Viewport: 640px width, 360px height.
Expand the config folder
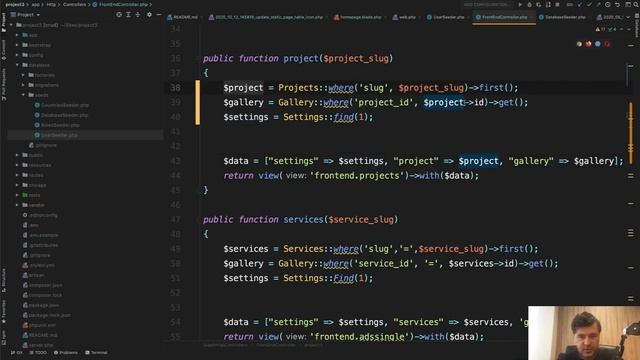coord(17,55)
